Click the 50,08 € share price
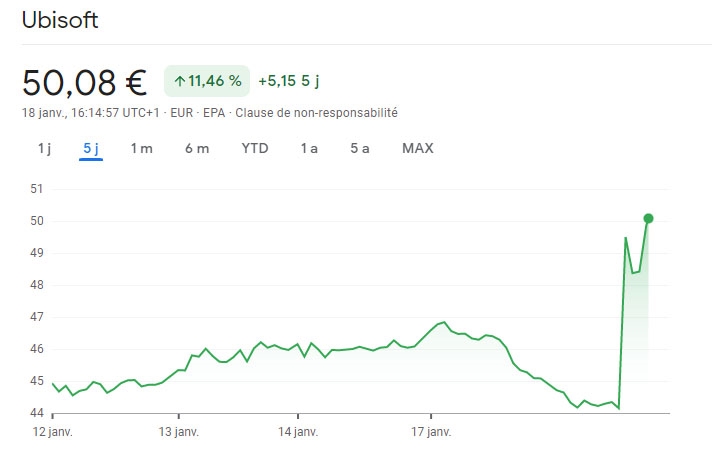The width and height of the screenshot is (712, 454). (84, 81)
